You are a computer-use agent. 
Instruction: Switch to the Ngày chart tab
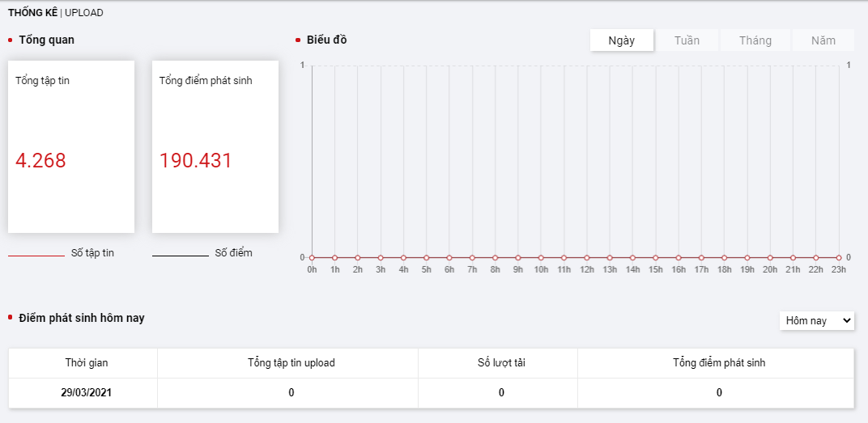pos(621,40)
